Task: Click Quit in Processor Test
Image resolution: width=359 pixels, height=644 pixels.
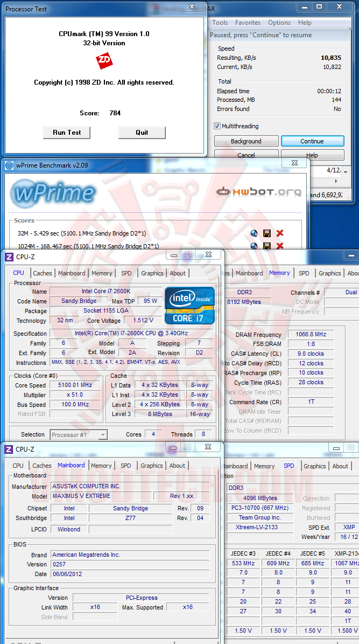Action: 142,132
